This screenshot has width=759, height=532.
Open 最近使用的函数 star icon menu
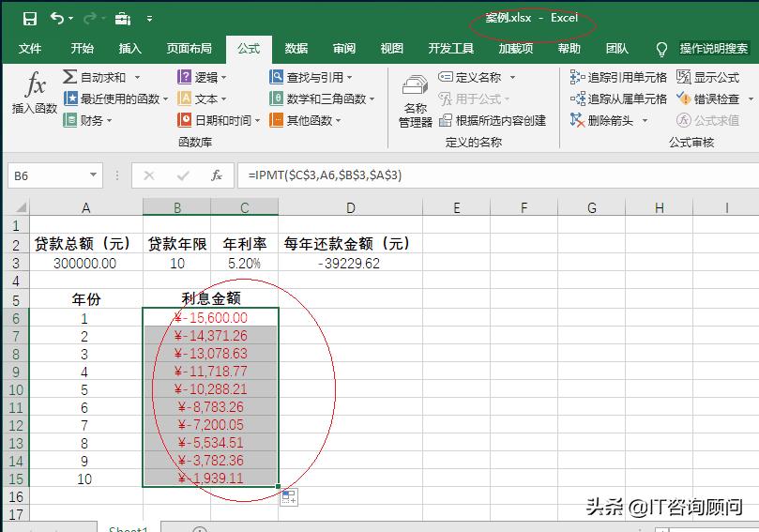click(x=70, y=99)
